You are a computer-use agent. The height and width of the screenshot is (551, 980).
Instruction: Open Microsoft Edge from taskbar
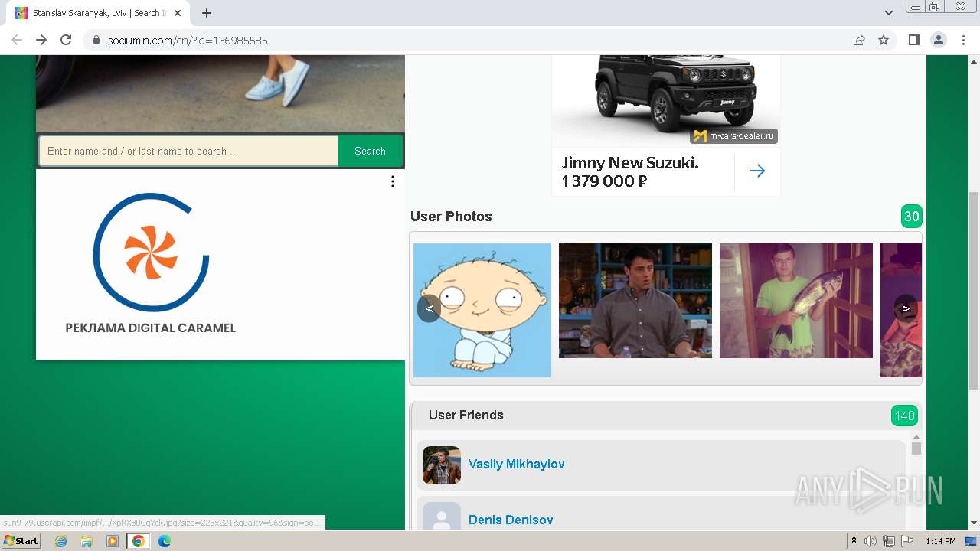[x=165, y=541]
